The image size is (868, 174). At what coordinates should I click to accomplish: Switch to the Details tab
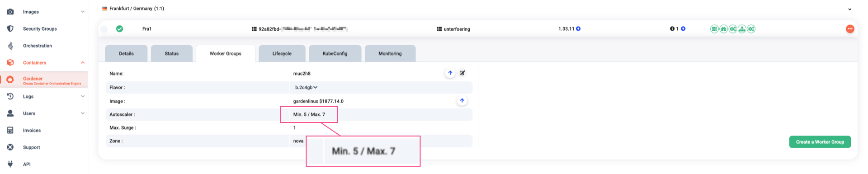point(126,53)
